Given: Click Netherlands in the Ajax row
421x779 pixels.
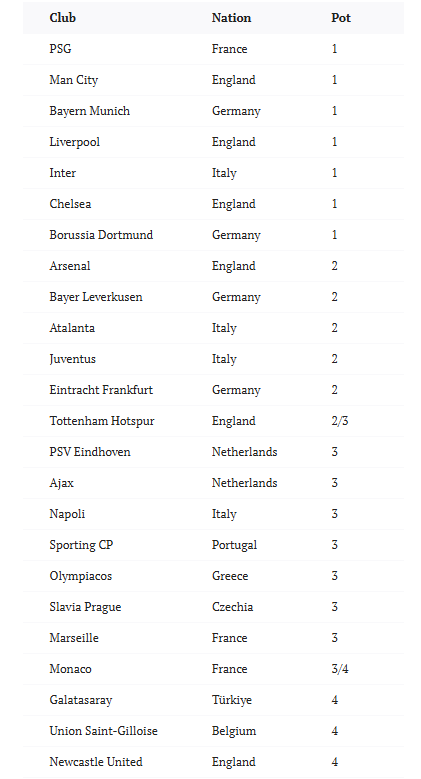Looking at the screenshot, I should (x=245, y=483).
